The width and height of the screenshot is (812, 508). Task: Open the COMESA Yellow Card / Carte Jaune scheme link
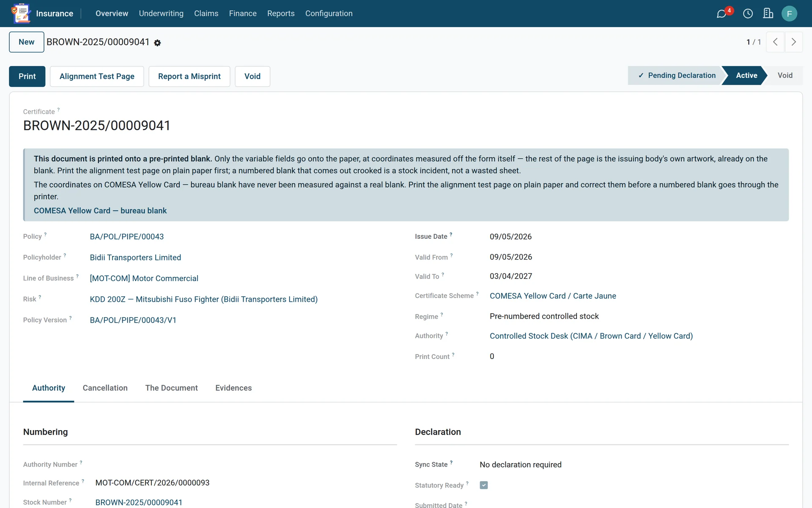point(553,296)
